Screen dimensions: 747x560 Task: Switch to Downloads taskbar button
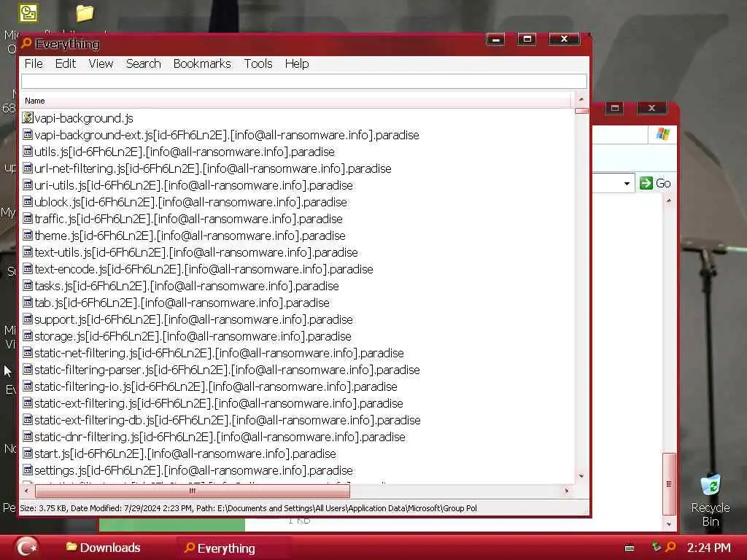[x=104, y=548]
